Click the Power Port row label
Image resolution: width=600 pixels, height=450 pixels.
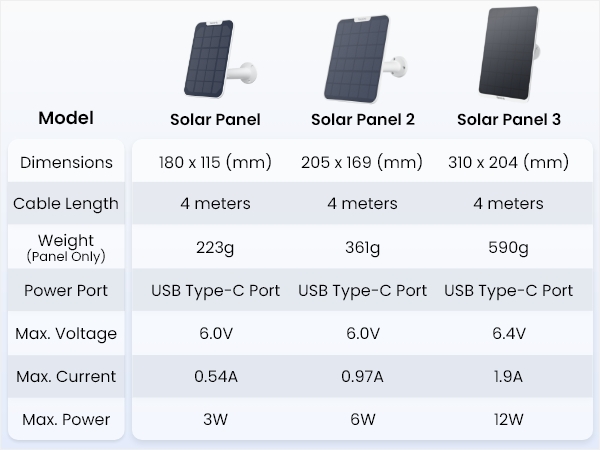(x=66, y=291)
